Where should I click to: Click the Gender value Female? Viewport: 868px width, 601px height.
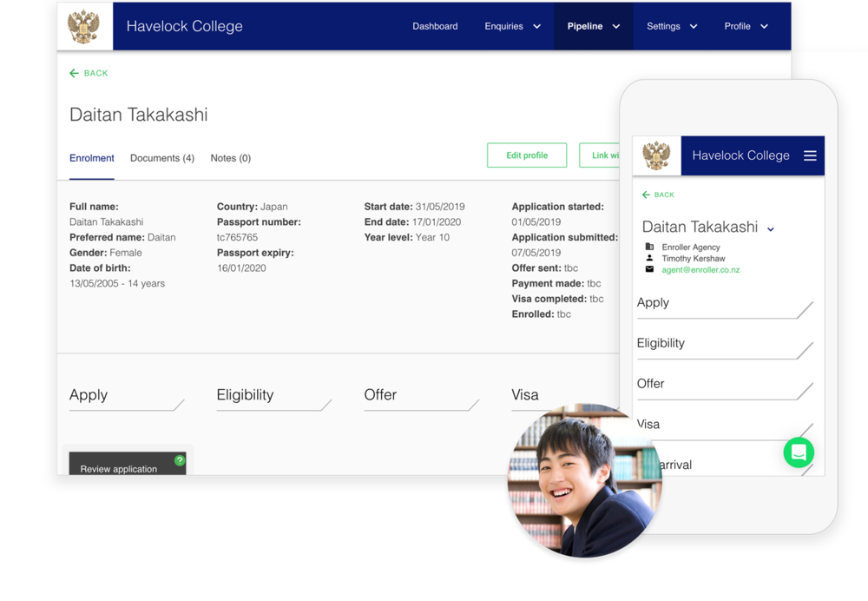pos(126,253)
